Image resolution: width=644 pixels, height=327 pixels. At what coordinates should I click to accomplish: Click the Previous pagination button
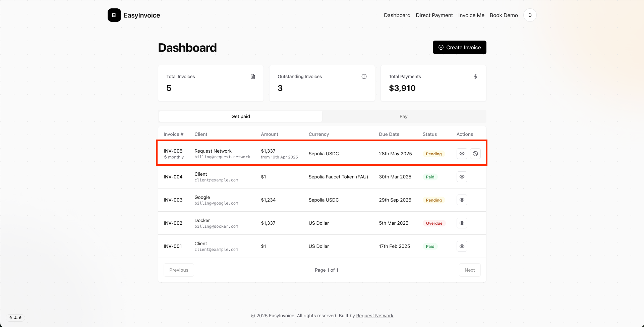coord(179,270)
